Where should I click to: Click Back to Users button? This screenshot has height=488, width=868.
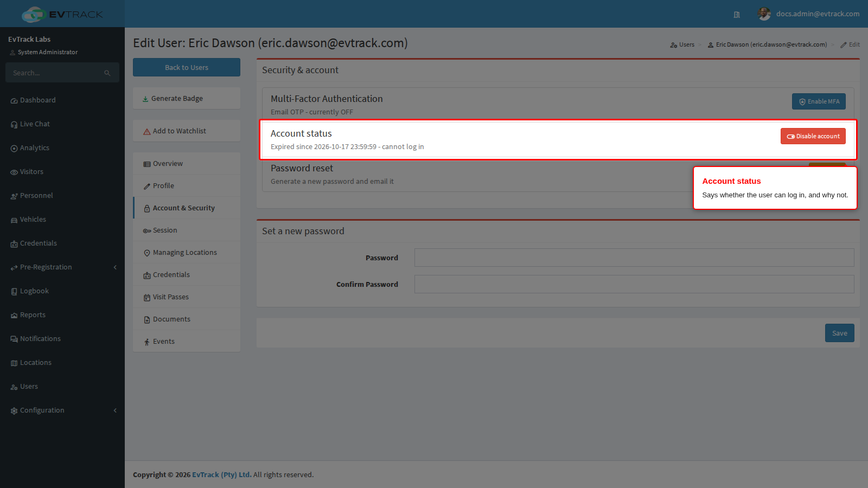pyautogui.click(x=187, y=67)
